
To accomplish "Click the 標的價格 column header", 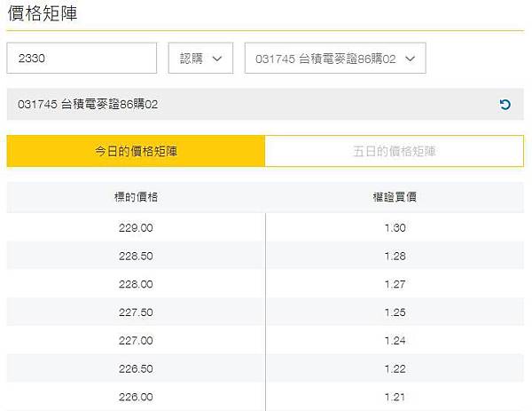I will [x=136, y=197].
